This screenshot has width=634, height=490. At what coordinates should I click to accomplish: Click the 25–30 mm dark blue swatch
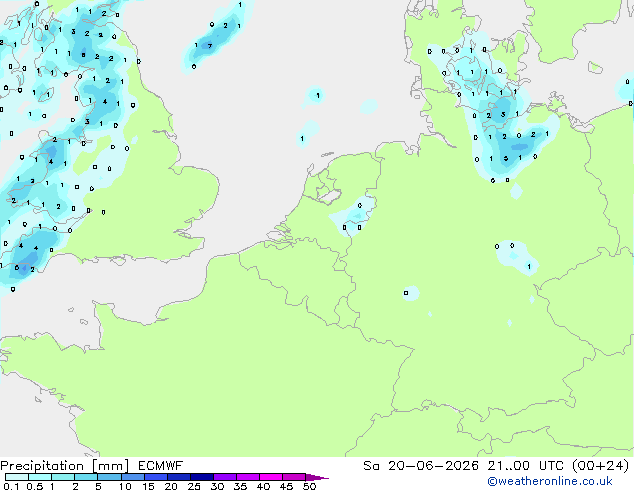point(202,477)
